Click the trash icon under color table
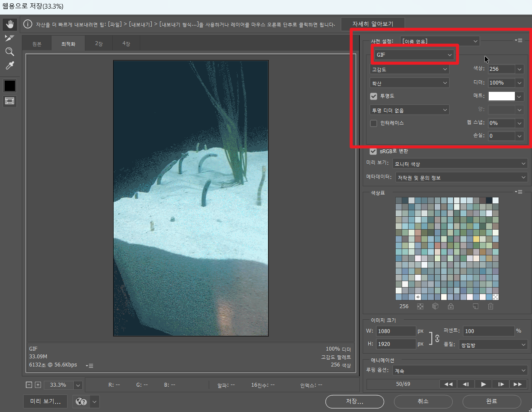Viewport: 532px width, 412px height. click(x=490, y=306)
